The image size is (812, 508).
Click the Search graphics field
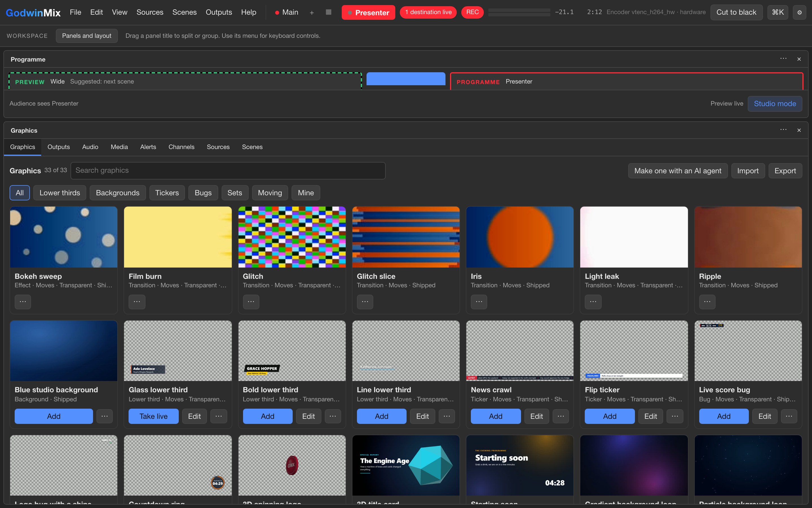(228, 171)
